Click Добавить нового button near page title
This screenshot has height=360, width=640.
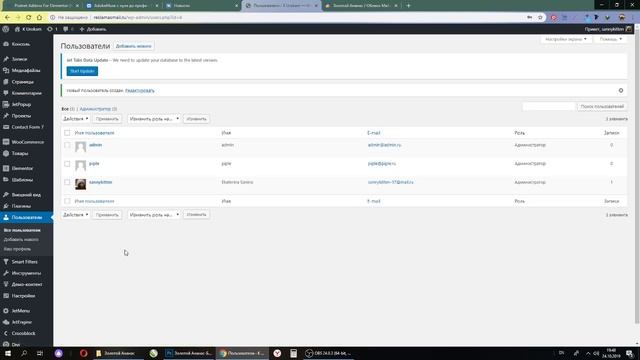pos(133,46)
